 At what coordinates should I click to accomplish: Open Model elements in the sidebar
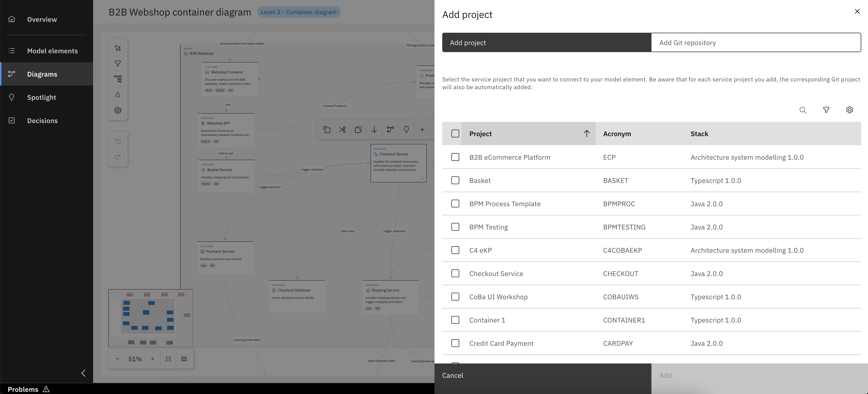(52, 51)
